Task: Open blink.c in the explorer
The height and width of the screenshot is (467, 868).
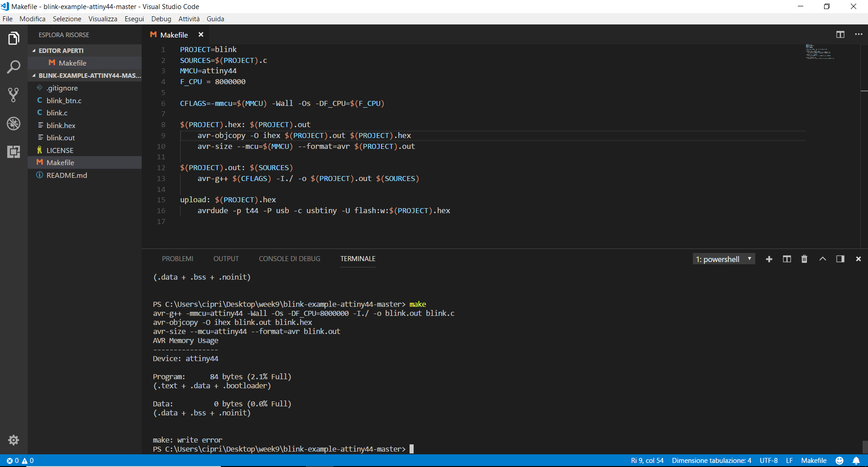Action: coord(85,113)
